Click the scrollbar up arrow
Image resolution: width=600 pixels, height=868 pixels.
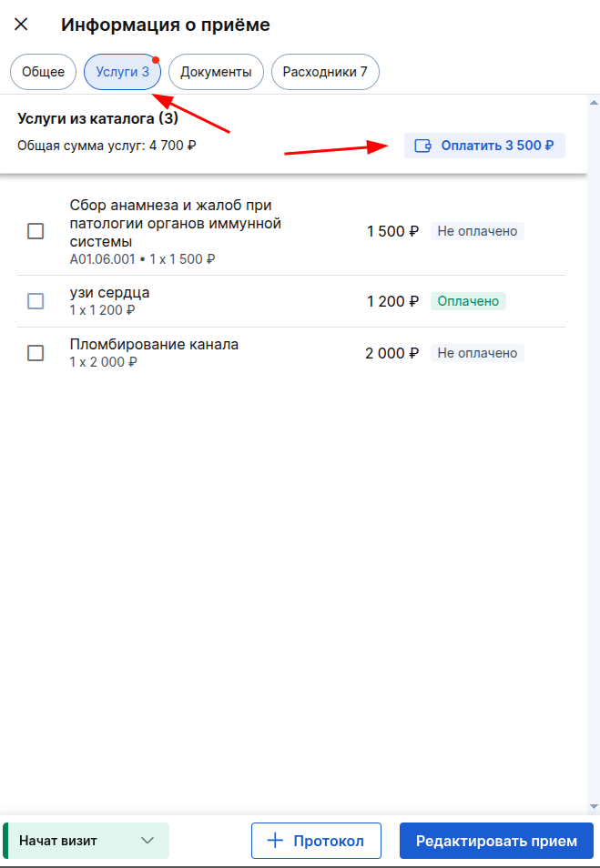pyautogui.click(x=594, y=103)
